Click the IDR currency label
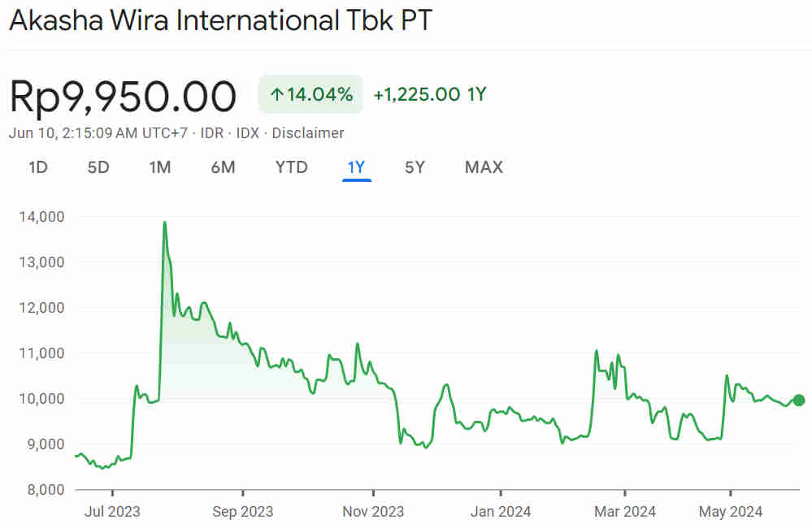This screenshot has width=812, height=528. [211, 132]
